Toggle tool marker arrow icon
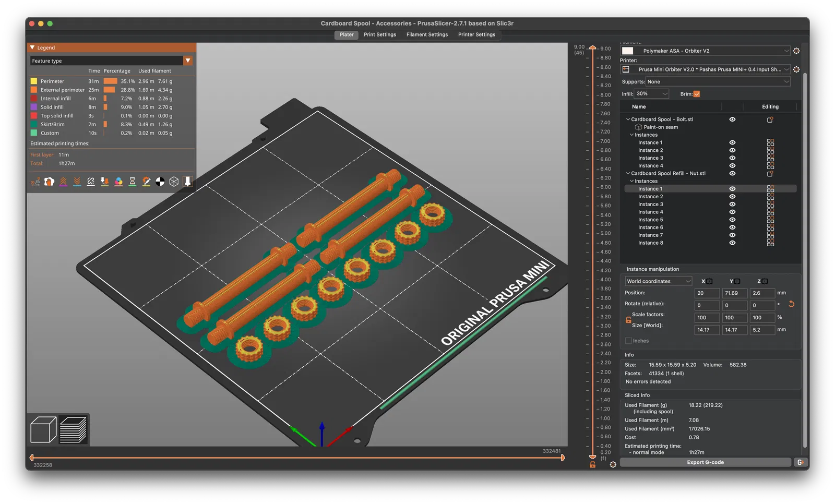Screen dimensions: 835x504 pyautogui.click(x=188, y=182)
